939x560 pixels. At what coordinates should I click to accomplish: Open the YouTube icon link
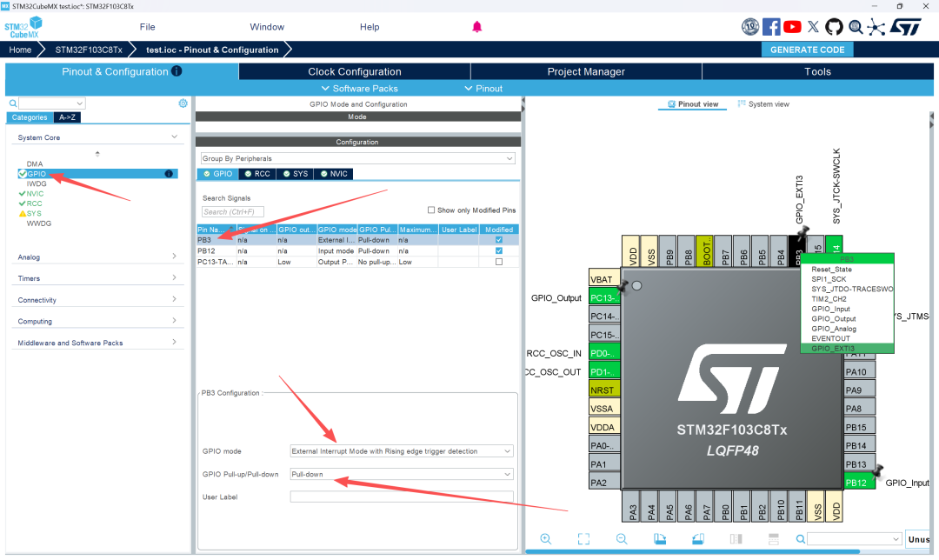(792, 27)
